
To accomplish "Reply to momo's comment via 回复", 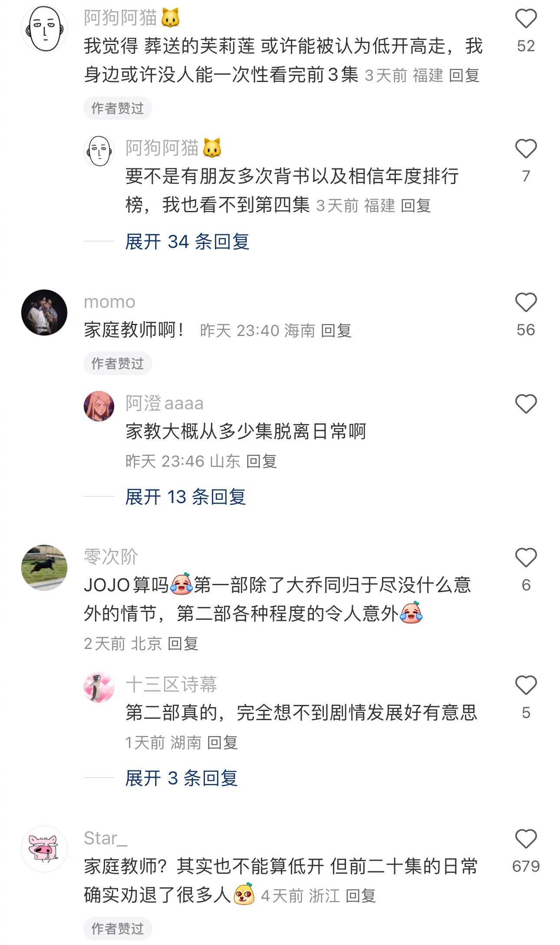I will coord(336,331).
